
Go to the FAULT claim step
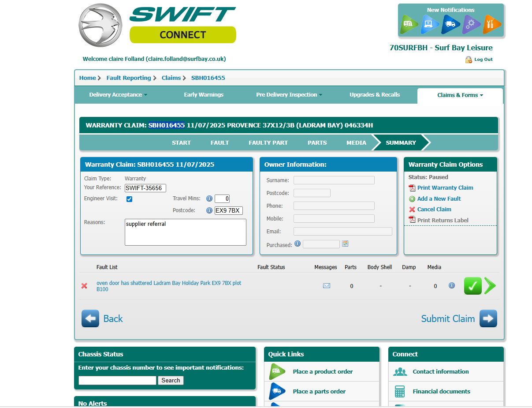tap(219, 143)
